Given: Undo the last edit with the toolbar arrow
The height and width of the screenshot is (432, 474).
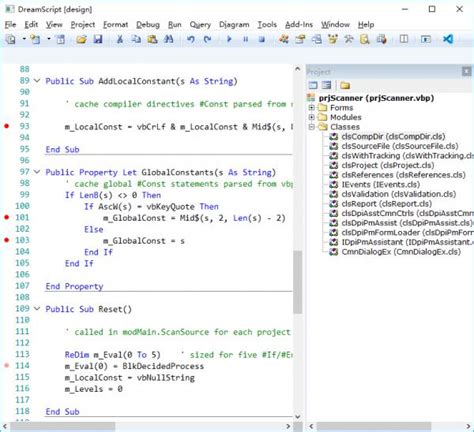Looking at the screenshot, I should pos(191,39).
